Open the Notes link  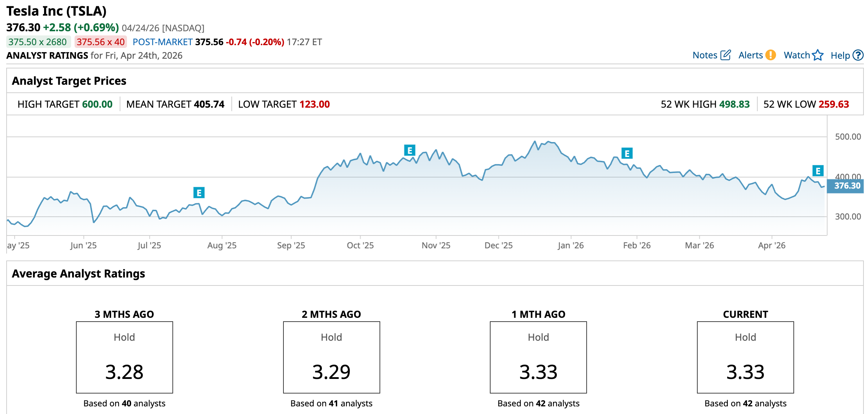[705, 55]
